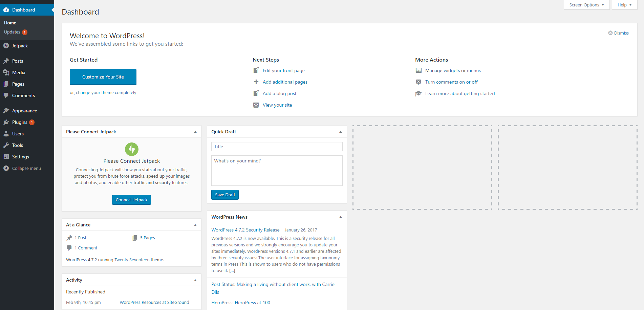
Task: Open the menus link in More Actions
Action: pos(474,70)
